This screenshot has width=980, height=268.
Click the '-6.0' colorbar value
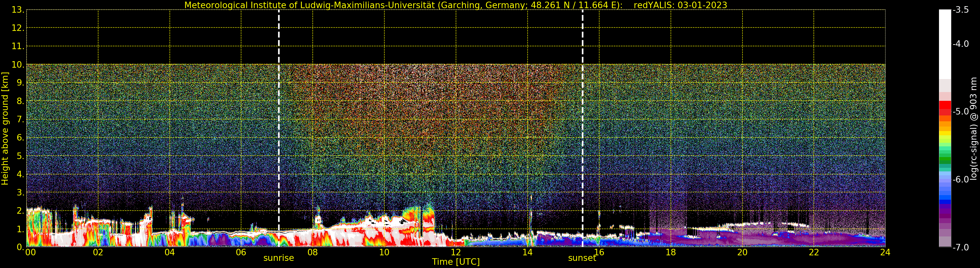[x=960, y=180]
